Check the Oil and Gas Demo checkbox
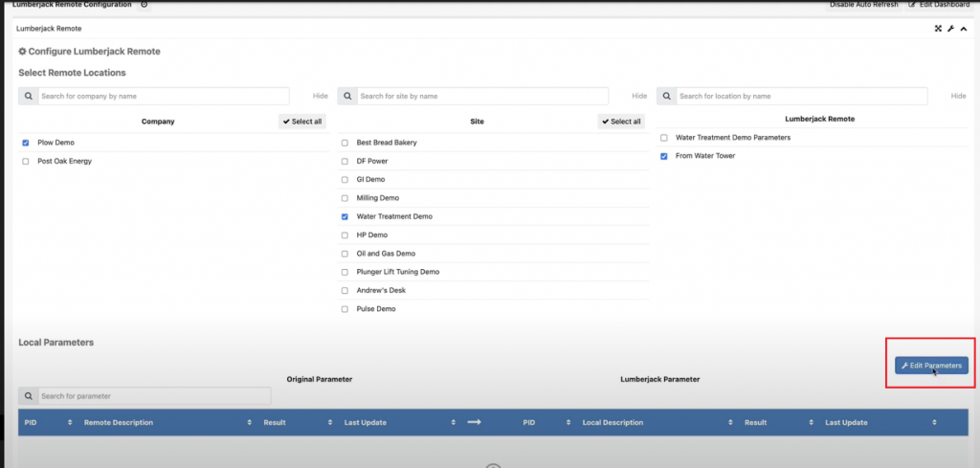This screenshot has width=980, height=468. [345, 254]
